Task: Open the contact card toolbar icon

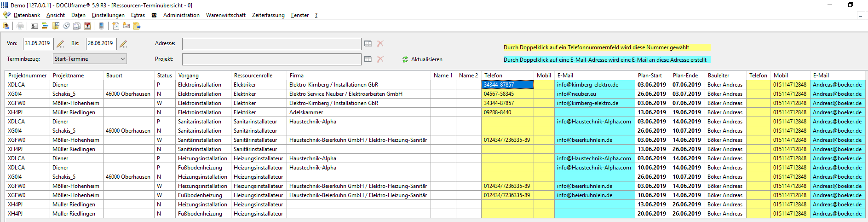Action: tap(34, 26)
